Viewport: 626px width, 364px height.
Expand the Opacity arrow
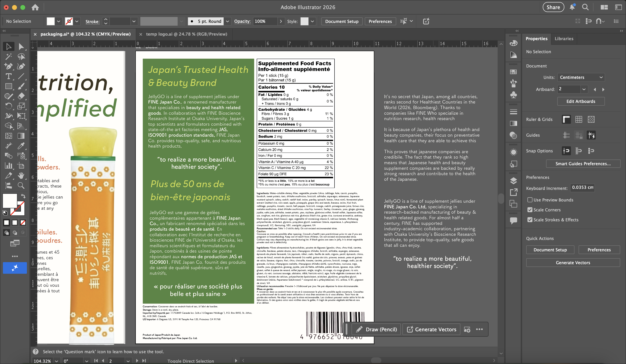(x=281, y=21)
